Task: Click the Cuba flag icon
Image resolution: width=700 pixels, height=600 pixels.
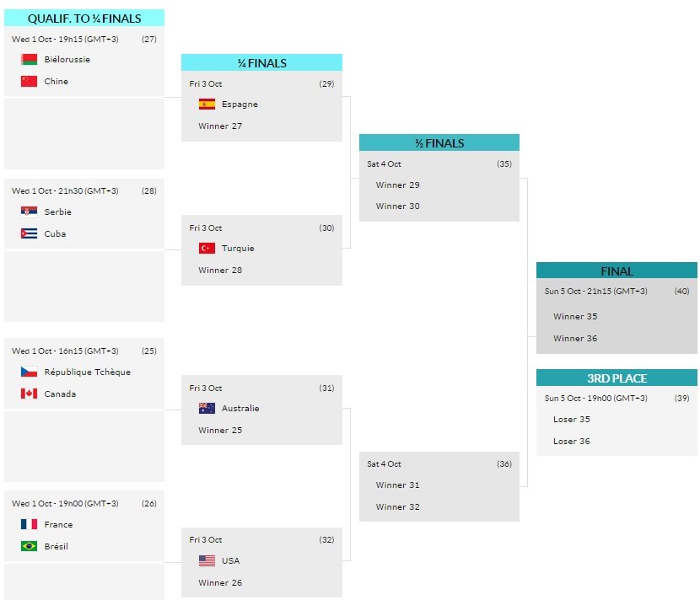Action: coord(29,233)
